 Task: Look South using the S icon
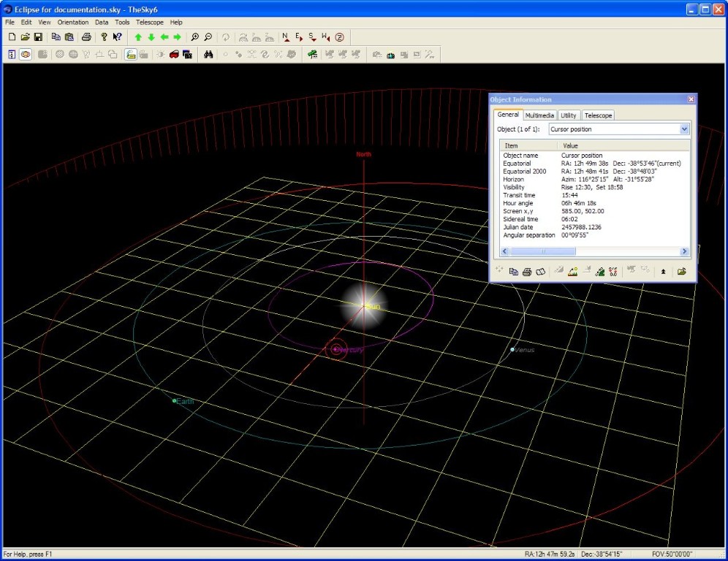tap(312, 37)
